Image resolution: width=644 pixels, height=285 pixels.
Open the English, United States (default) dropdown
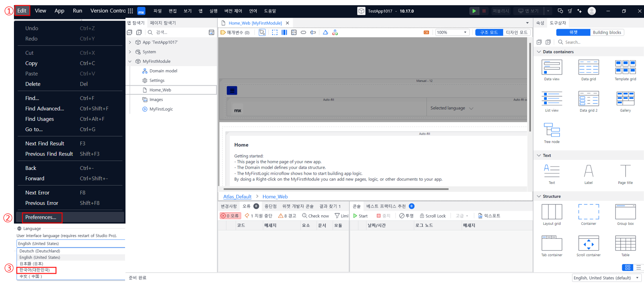(607, 278)
